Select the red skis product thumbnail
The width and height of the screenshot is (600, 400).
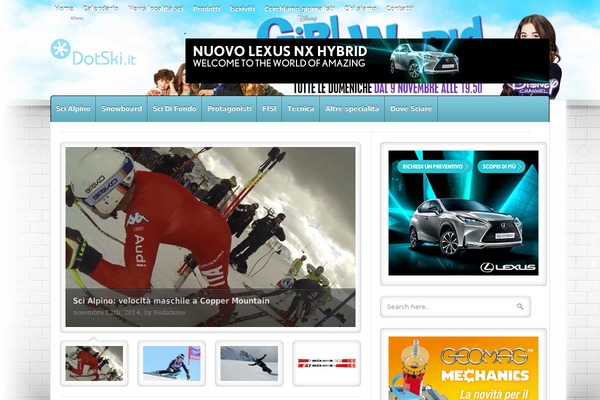pos(326,363)
